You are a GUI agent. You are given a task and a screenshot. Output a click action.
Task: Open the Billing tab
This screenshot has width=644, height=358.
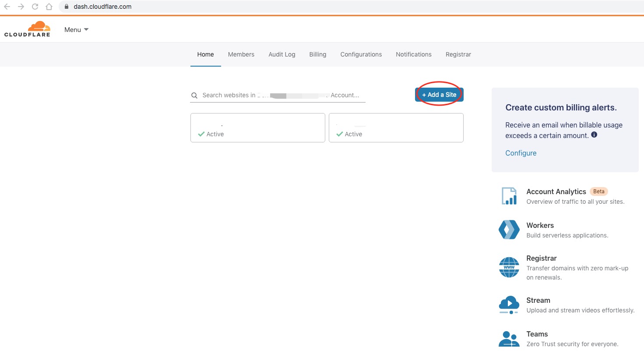(318, 54)
